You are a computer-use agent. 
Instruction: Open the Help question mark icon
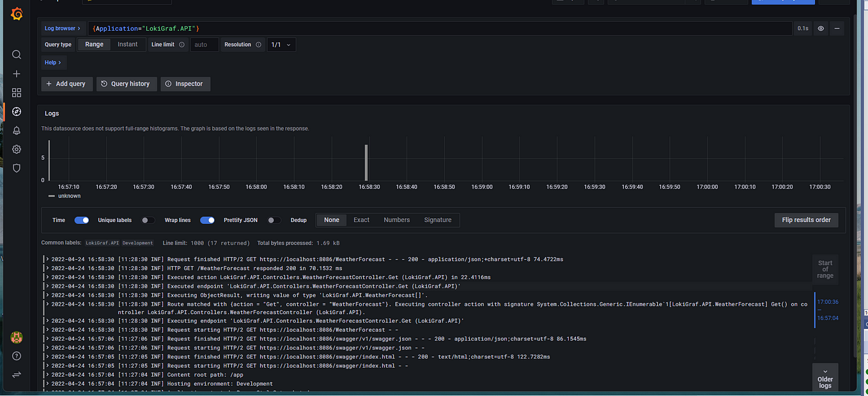pos(17,356)
